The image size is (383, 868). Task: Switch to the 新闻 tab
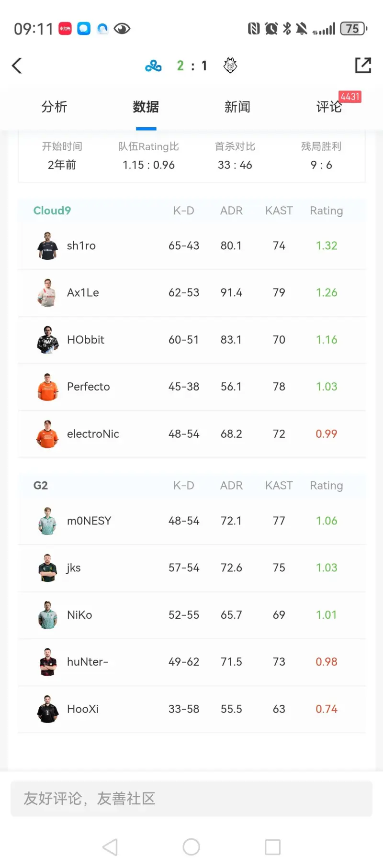coord(237,107)
